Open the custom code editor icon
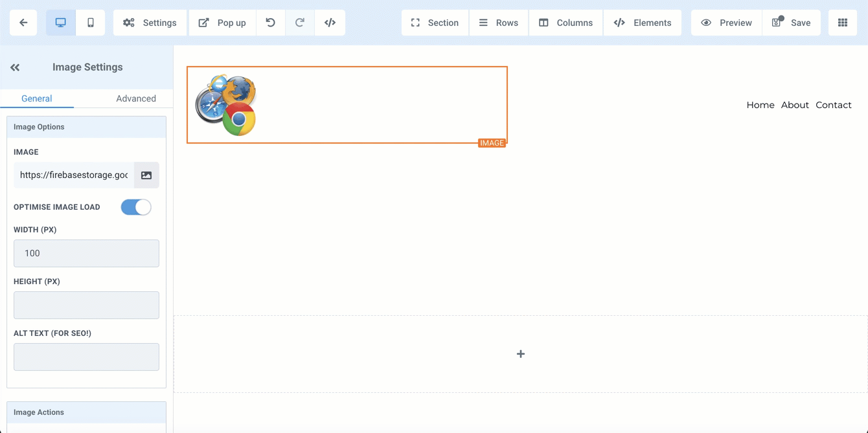The width and height of the screenshot is (868, 433). tap(330, 23)
